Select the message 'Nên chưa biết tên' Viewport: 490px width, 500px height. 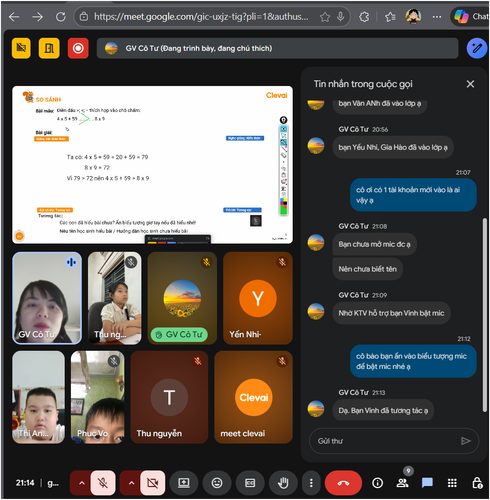click(x=367, y=269)
